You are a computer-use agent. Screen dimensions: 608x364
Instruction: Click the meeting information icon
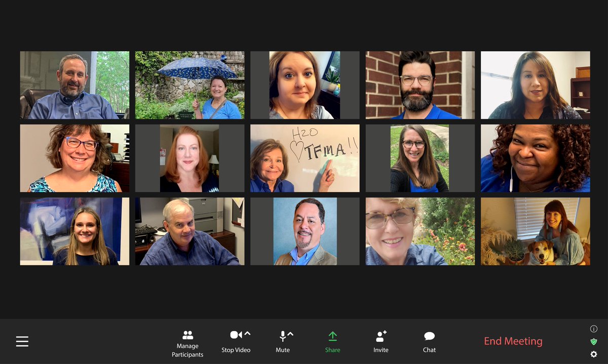pyautogui.click(x=594, y=328)
